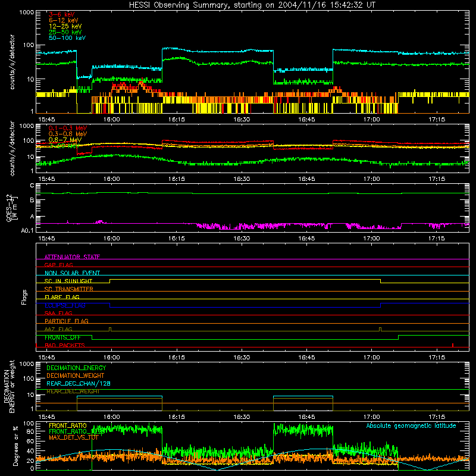The width and height of the screenshot is (476, 476).
Task: Select the 50-100 keV legend label
Action: (67, 38)
